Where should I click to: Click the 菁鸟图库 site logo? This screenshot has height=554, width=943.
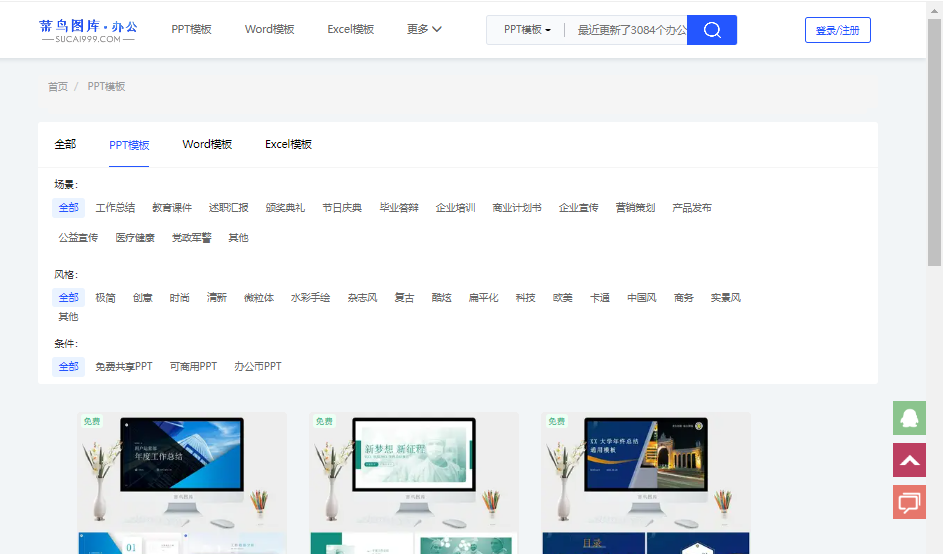coord(88,30)
